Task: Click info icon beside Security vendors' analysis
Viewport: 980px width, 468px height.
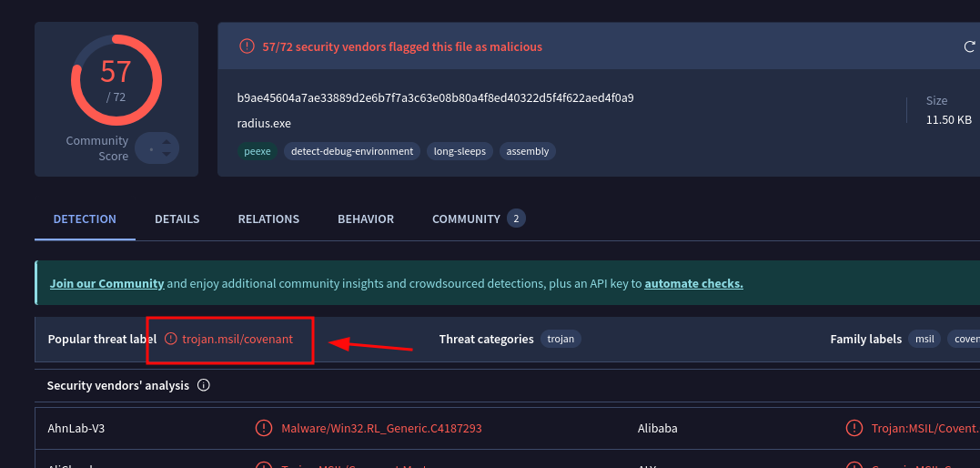Action: [204, 385]
